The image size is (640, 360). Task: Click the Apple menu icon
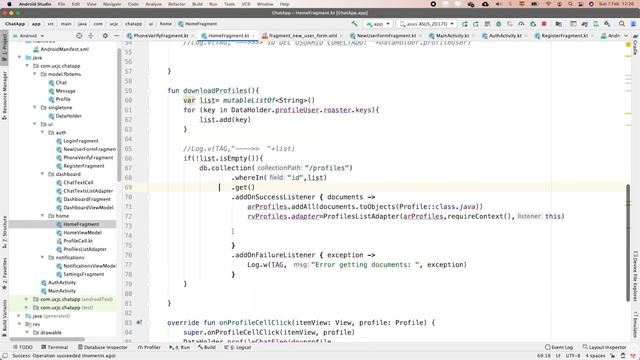tap(9, 4)
